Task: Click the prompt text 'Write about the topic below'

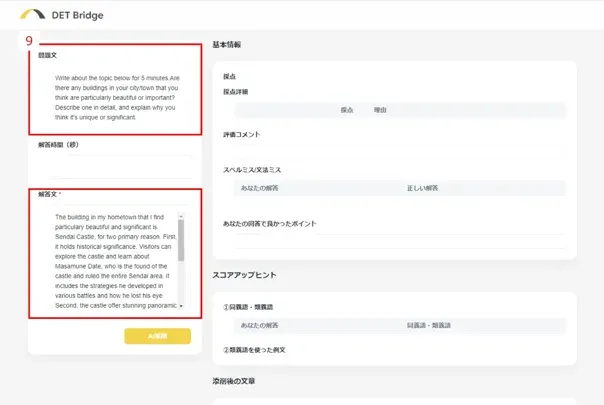Action: coord(92,78)
